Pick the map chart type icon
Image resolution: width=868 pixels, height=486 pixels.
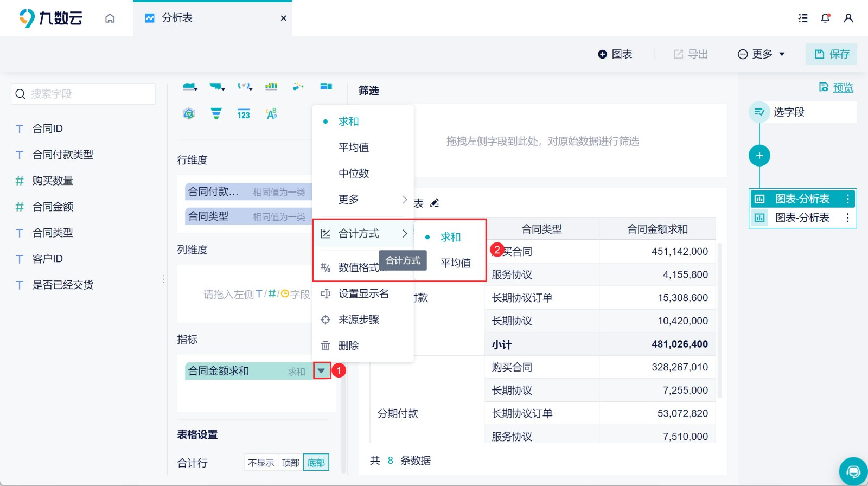[x=216, y=86]
